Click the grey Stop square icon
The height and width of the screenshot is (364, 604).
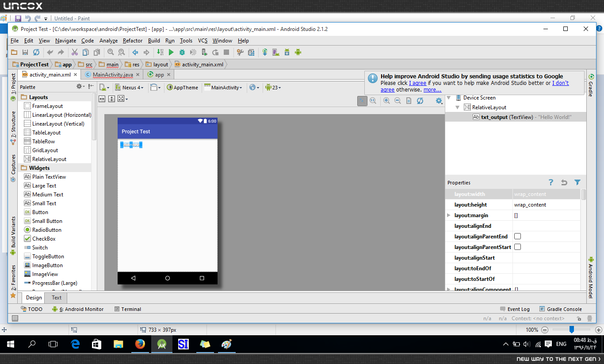coord(226,52)
